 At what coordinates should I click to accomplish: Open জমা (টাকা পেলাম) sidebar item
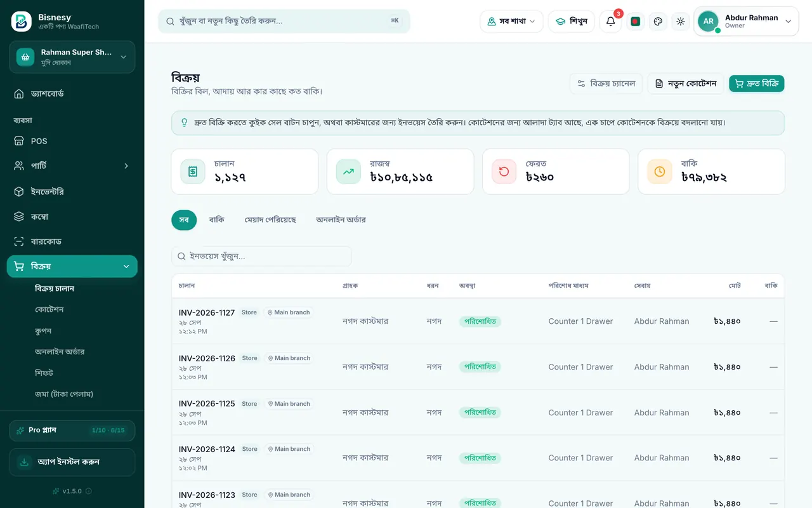[64, 394]
